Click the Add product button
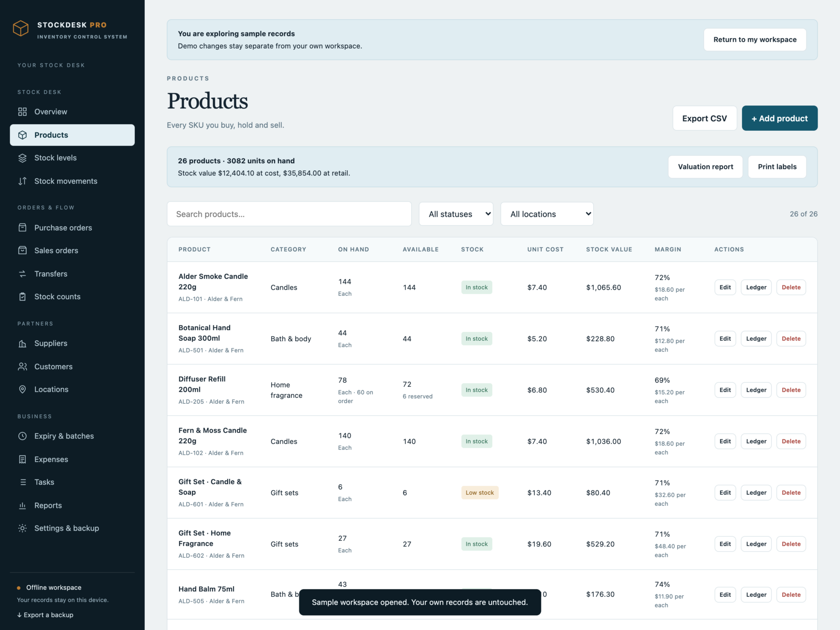Viewport: 840px width, 630px height. (x=780, y=118)
